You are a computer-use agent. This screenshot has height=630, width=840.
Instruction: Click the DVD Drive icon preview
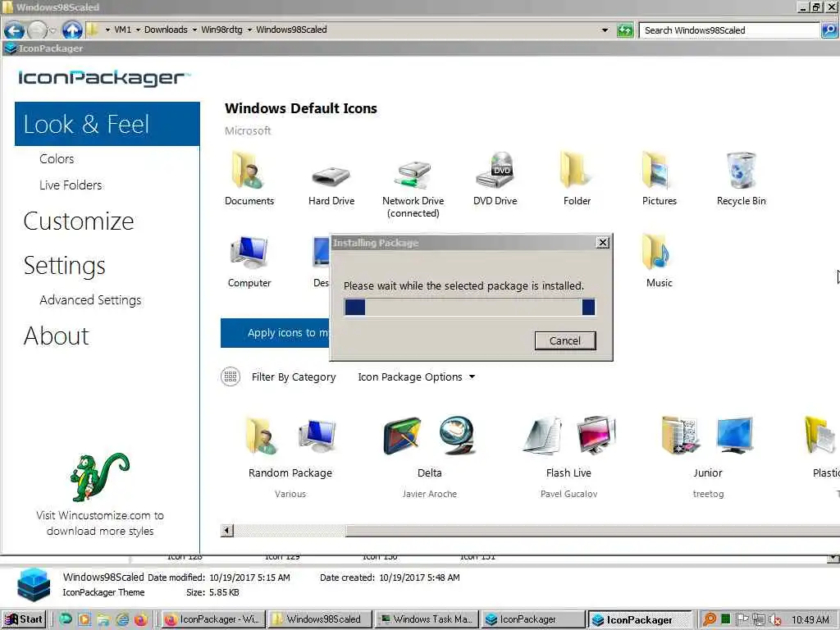495,170
